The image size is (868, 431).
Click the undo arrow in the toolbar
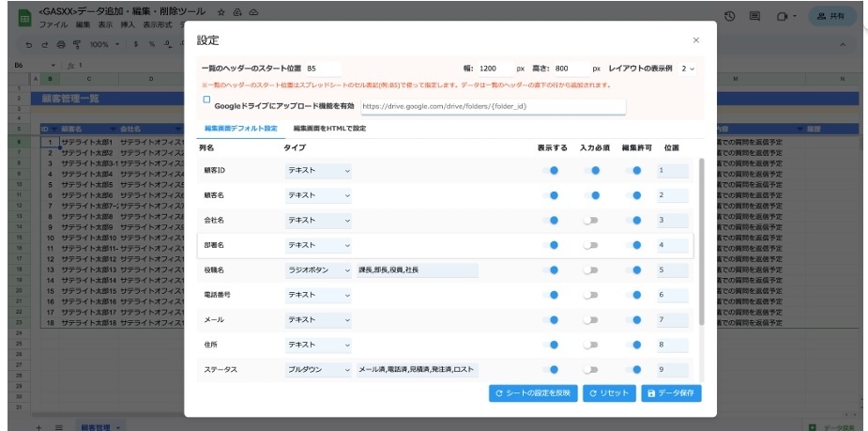point(29,44)
